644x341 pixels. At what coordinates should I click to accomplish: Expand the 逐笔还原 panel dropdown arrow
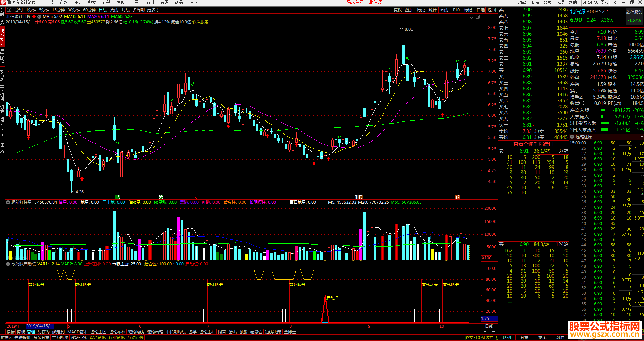point(641,137)
